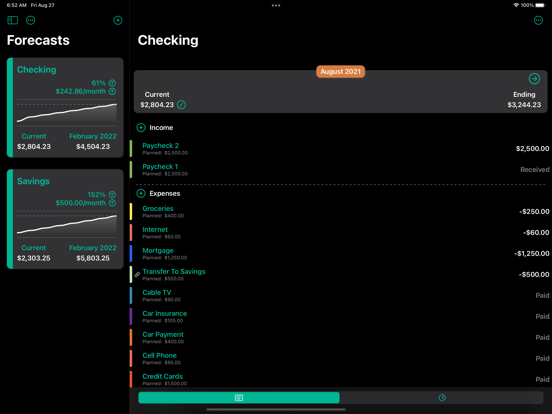552x414 pixels.
Task: Edit the current balance $2,804.23
Action: click(181, 105)
